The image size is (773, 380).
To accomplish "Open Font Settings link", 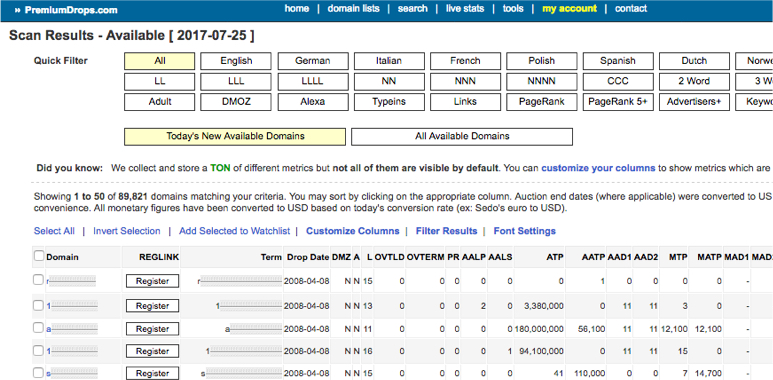I will (525, 231).
